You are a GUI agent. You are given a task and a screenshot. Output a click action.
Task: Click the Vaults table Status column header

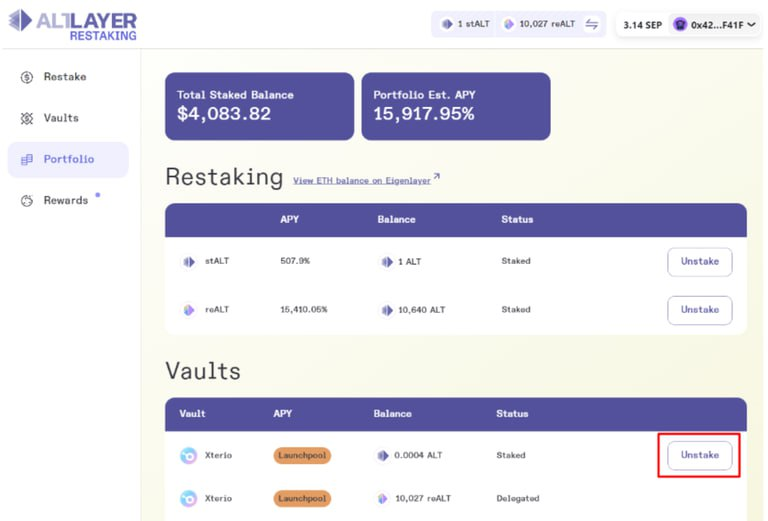click(x=512, y=414)
